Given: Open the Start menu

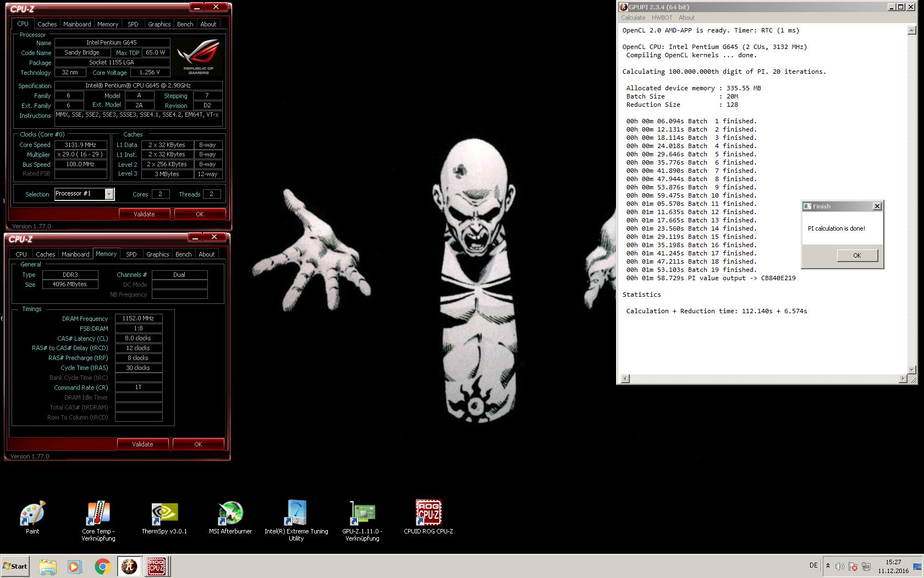Looking at the screenshot, I should pos(15,566).
